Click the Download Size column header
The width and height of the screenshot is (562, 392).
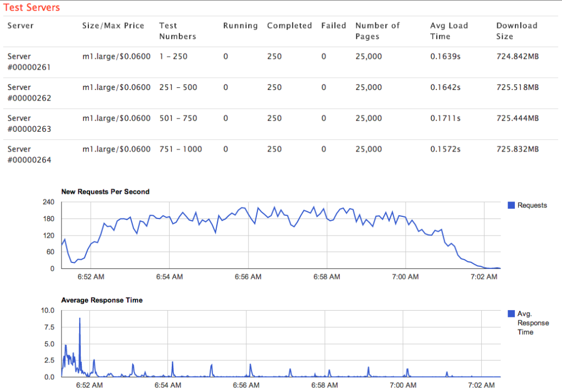tap(517, 31)
